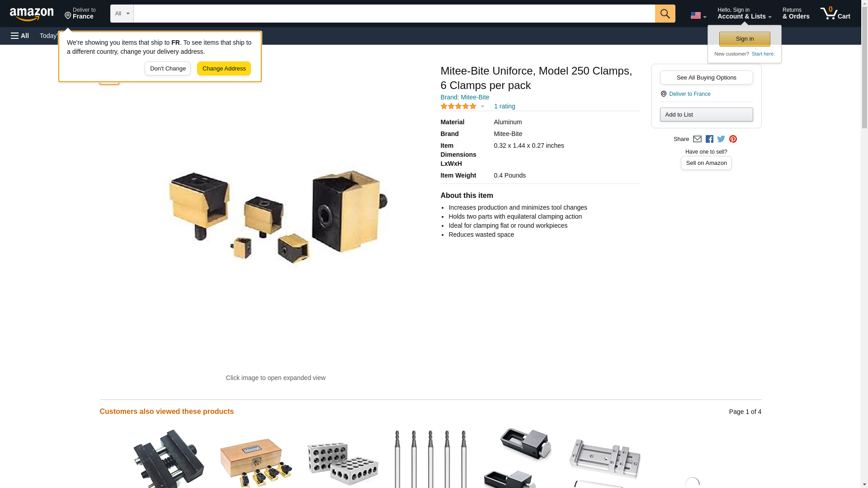Open the Brand: Mitee-Bite link

click(x=465, y=97)
